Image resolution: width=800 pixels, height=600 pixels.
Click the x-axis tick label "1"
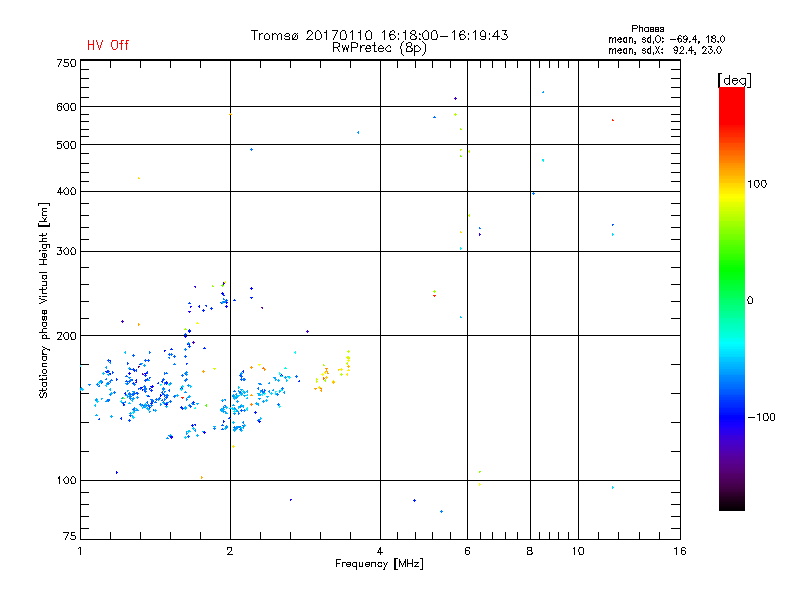pyautogui.click(x=80, y=551)
